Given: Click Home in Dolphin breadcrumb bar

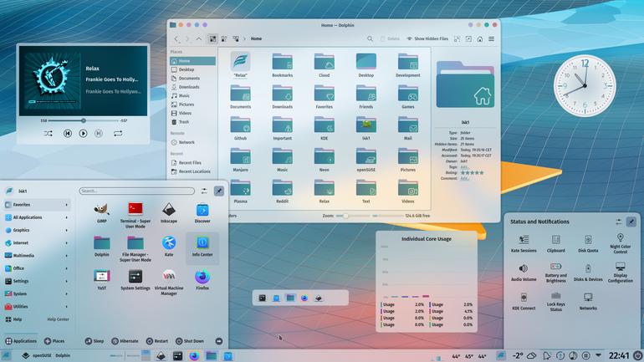Looking at the screenshot, I should (256, 38).
